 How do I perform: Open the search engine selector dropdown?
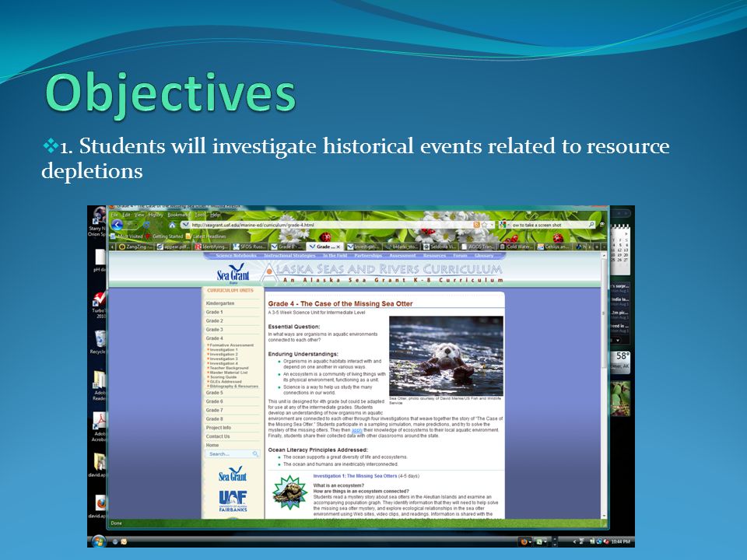pyautogui.click(x=504, y=225)
